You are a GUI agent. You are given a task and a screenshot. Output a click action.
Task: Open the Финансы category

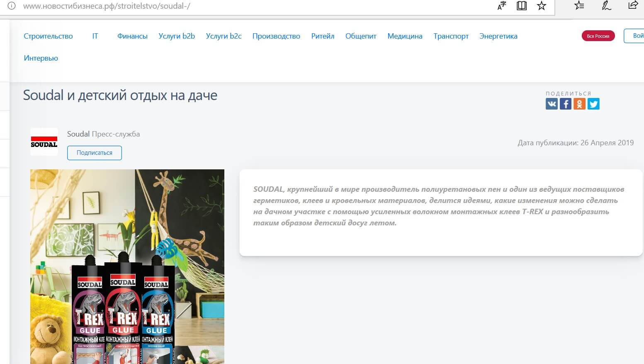point(132,36)
